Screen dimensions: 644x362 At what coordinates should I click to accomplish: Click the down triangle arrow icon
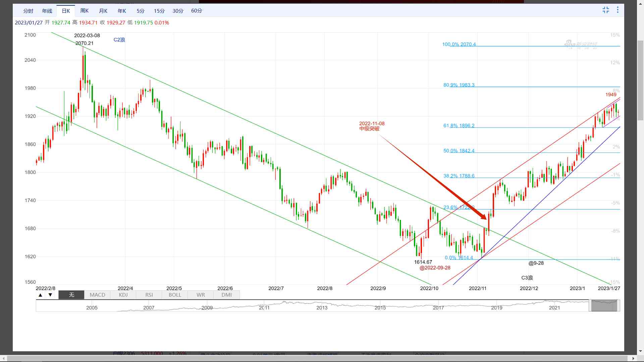[50, 295]
